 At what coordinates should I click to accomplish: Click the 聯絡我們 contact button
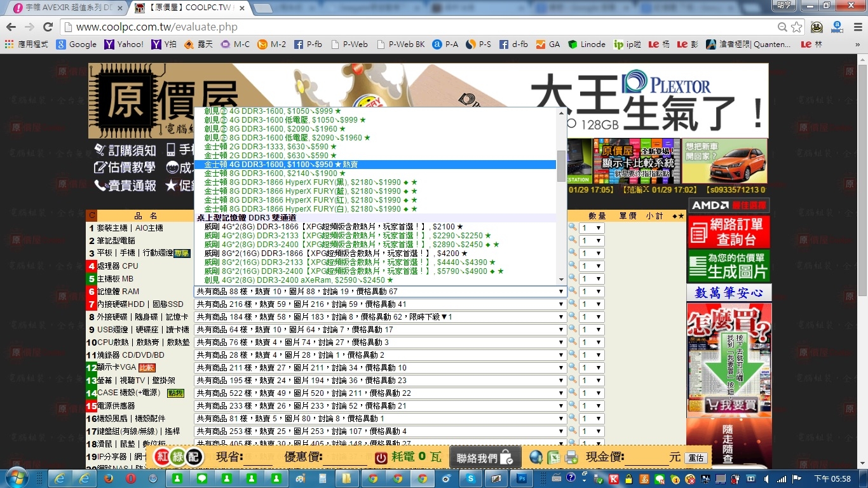485,457
